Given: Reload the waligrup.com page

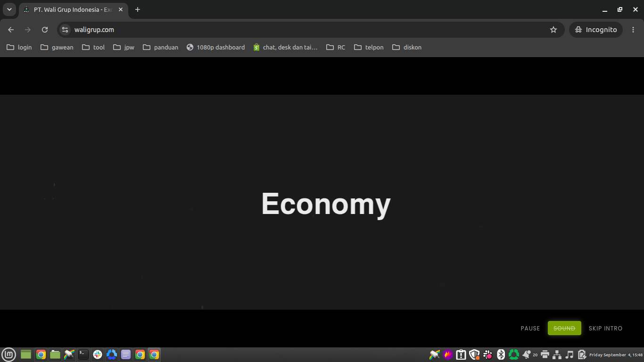Looking at the screenshot, I should click(45, 30).
